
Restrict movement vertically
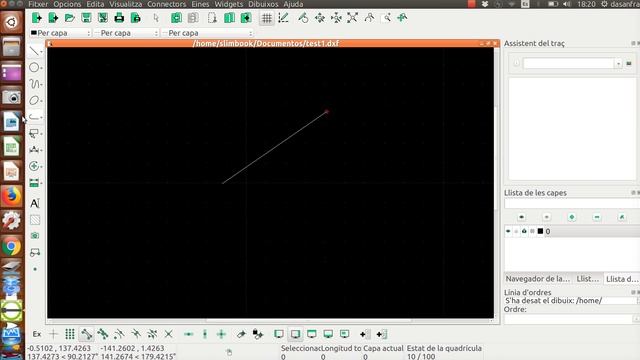click(x=205, y=334)
